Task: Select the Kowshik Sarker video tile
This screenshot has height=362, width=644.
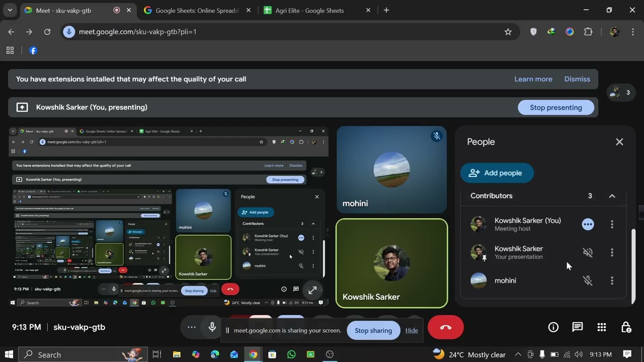Action: [x=391, y=263]
